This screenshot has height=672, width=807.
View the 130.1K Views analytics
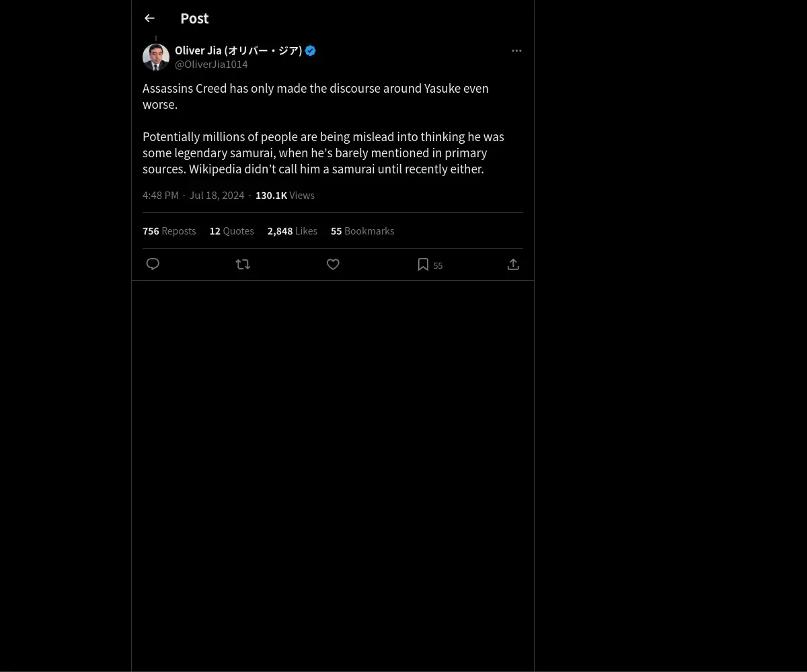(x=285, y=195)
